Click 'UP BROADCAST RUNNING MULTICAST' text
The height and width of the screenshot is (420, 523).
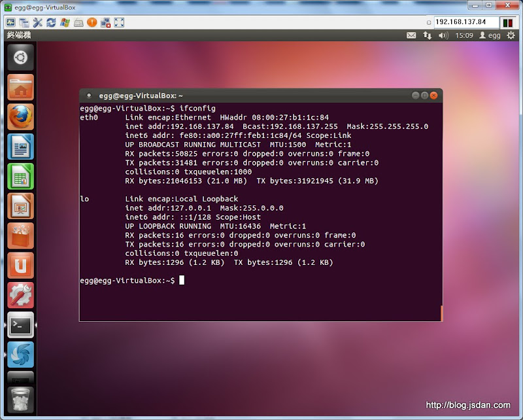pos(193,145)
